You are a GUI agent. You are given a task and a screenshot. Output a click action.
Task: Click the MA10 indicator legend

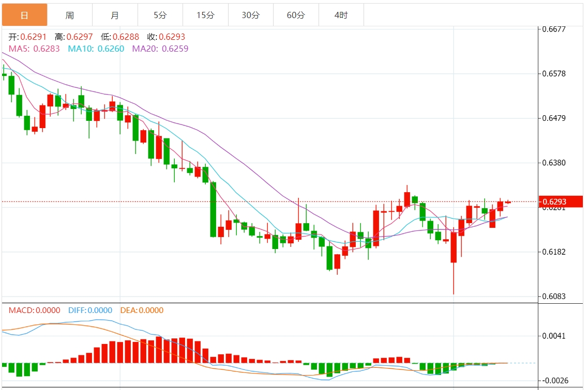pyautogui.click(x=96, y=49)
